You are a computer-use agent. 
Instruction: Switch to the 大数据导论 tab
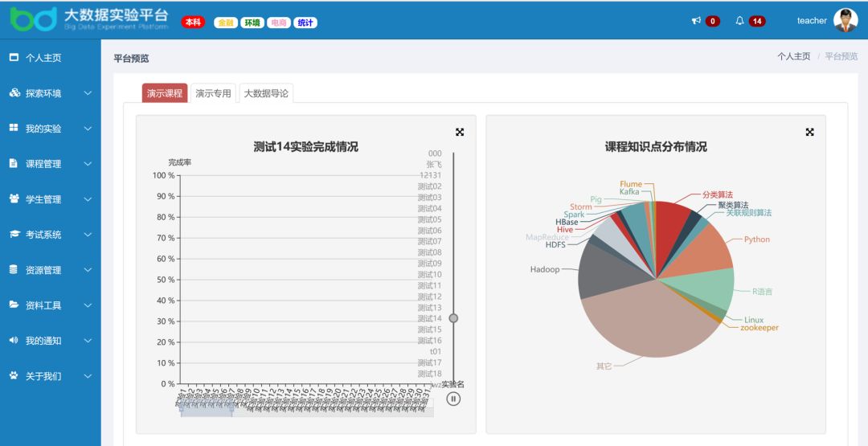[x=266, y=93]
